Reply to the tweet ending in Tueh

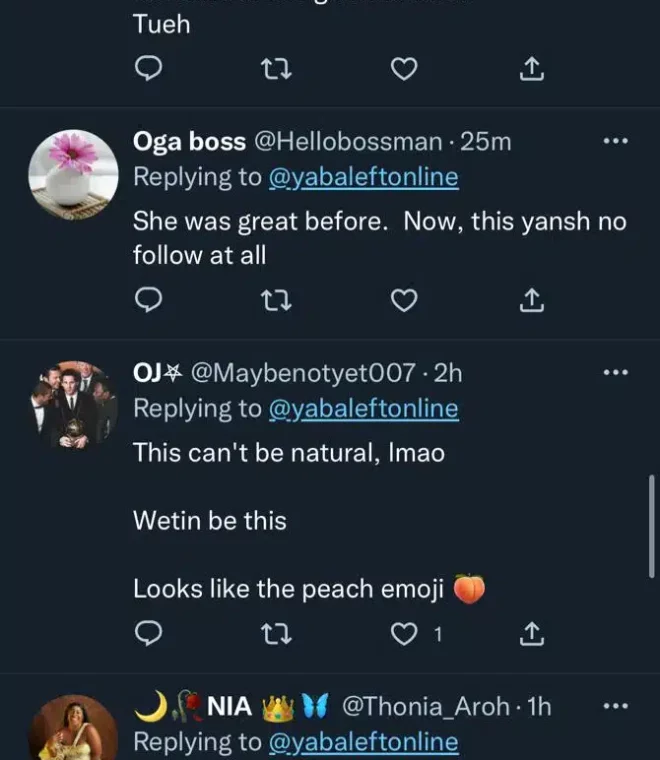(148, 68)
